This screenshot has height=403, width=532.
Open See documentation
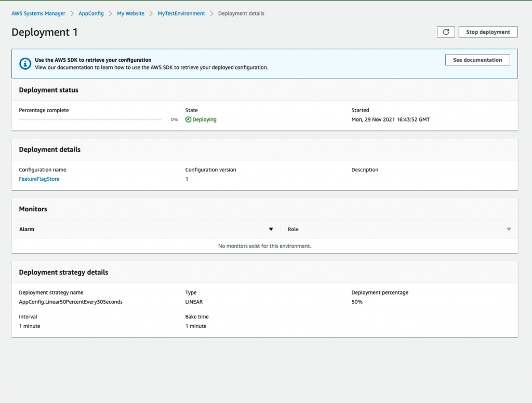[x=477, y=60]
